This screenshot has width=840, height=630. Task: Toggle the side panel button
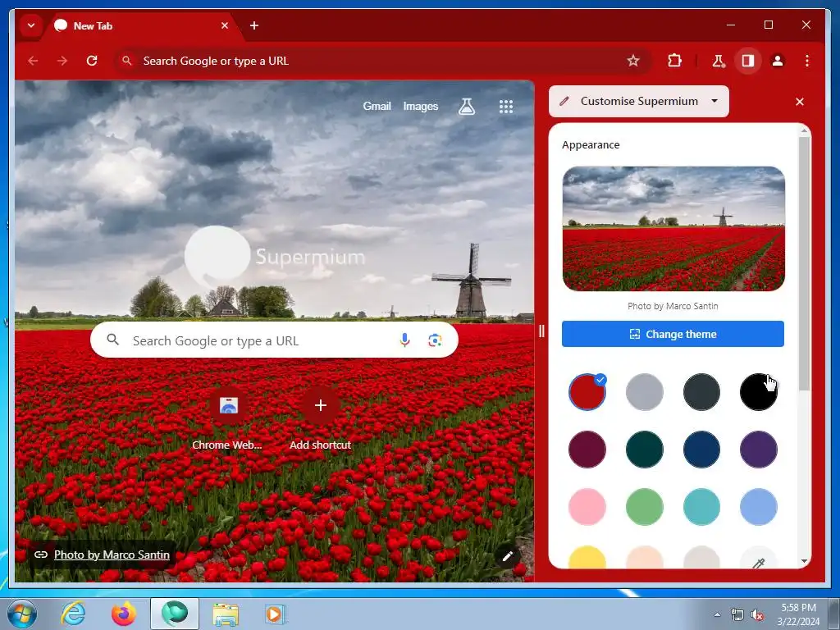[x=748, y=61]
